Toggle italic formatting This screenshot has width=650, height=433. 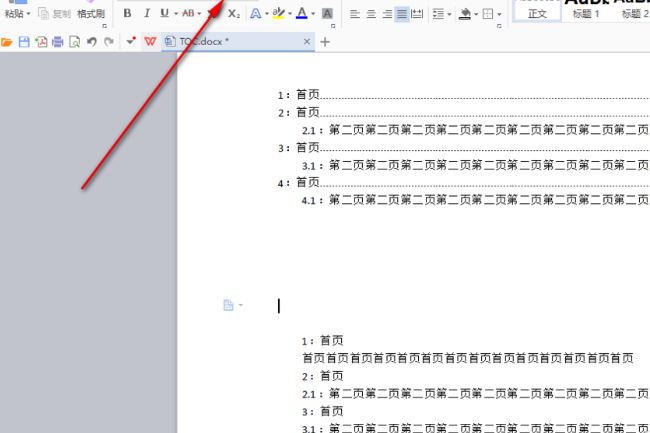click(x=147, y=14)
